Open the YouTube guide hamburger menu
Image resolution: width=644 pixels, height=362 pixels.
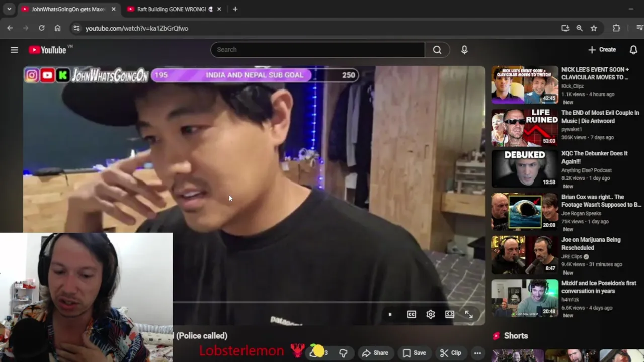(x=14, y=50)
